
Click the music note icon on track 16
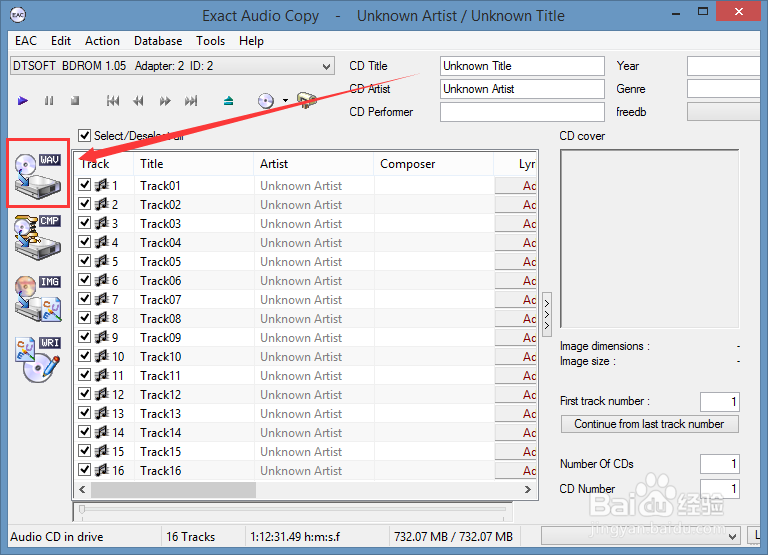pyautogui.click(x=101, y=470)
